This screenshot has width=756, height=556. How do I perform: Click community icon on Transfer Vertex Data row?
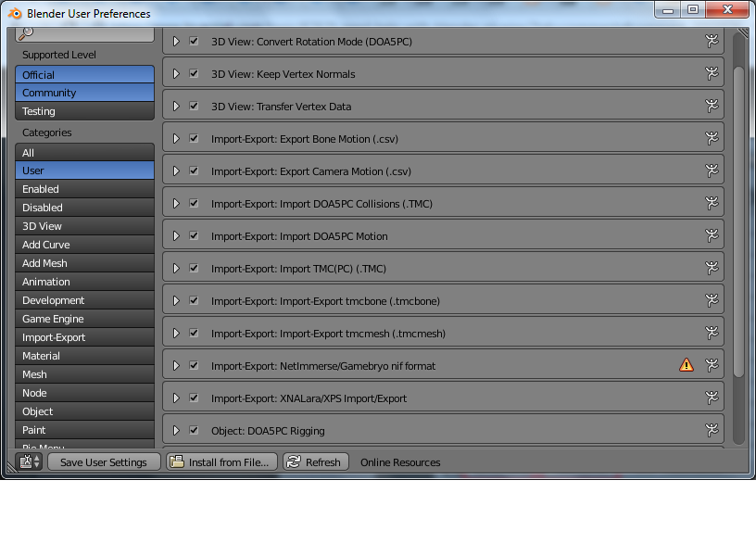[x=712, y=106]
